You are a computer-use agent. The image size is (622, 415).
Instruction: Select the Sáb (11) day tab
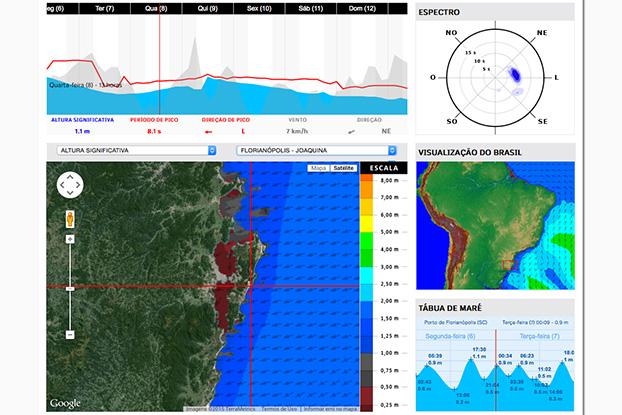pos(311,8)
